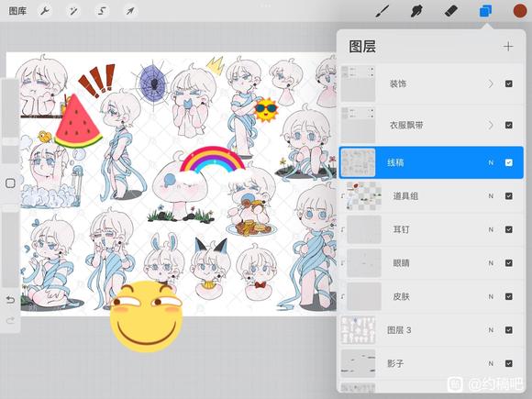This screenshot has width=532, height=399.
Task: Open the 图库 gallery
Action: (17, 11)
